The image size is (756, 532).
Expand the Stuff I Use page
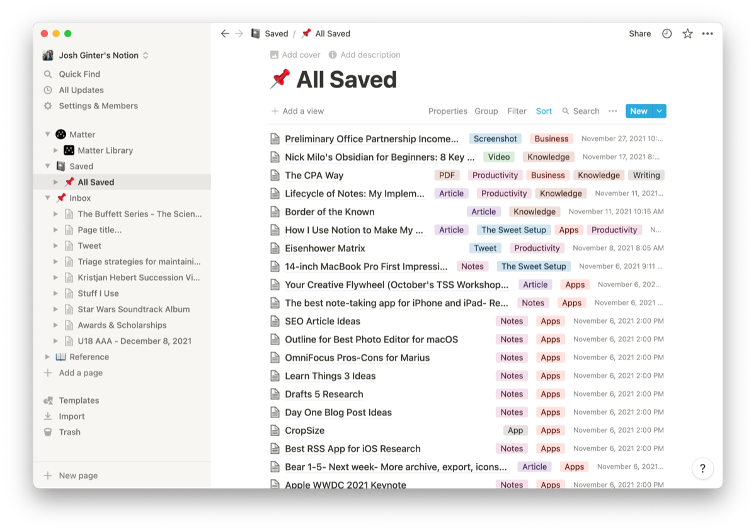click(56, 293)
